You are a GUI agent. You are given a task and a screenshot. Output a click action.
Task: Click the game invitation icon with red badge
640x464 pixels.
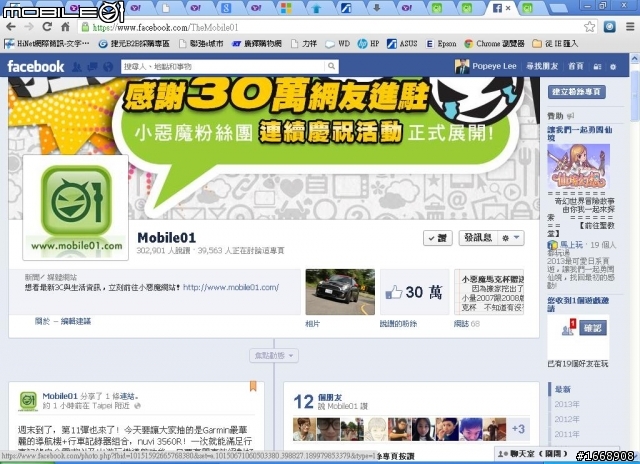coord(569,328)
